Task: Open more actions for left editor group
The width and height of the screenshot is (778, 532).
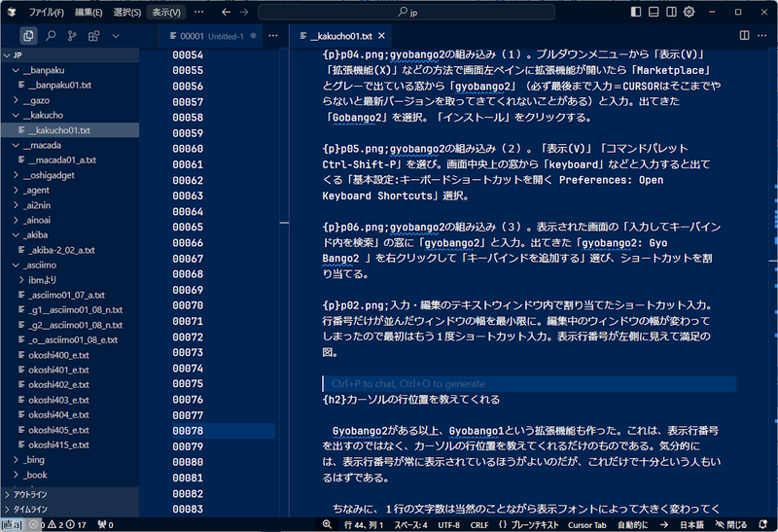Action: [x=273, y=36]
